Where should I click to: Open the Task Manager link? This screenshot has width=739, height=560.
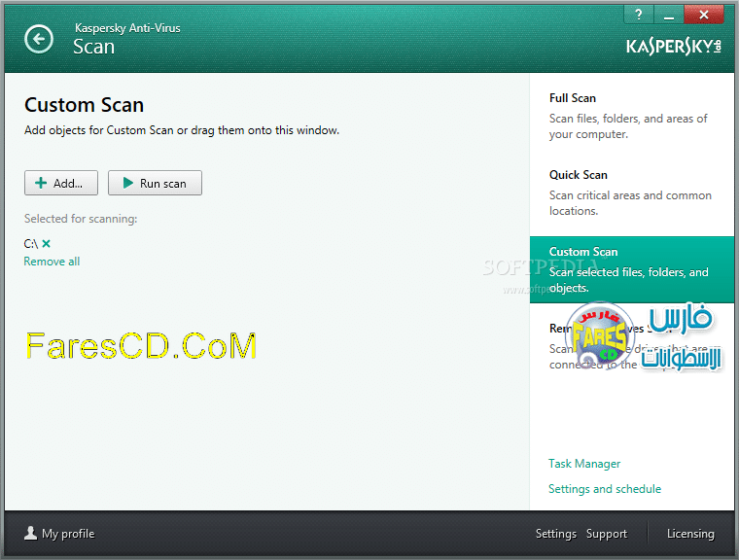pyautogui.click(x=584, y=464)
